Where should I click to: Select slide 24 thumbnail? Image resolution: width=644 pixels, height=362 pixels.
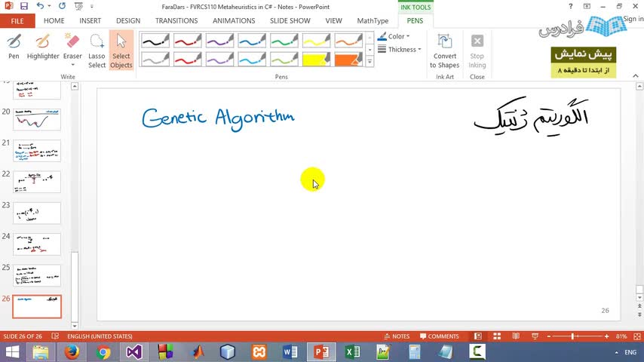point(36,244)
